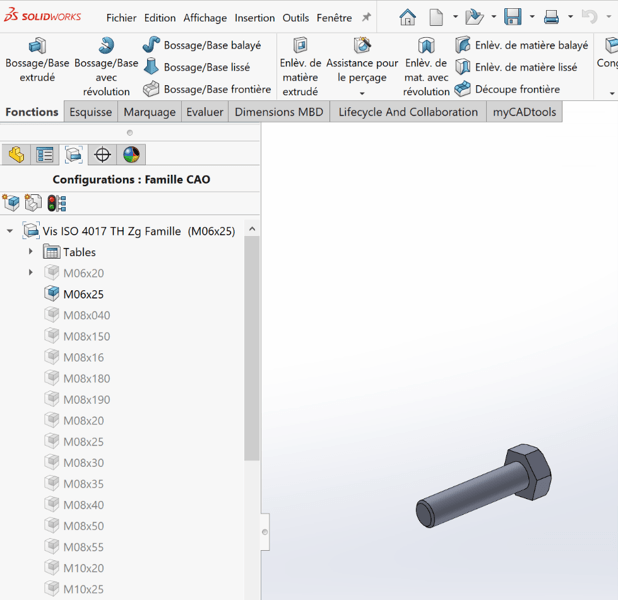Expand Assistance pour le perçage dropdown

[x=362, y=93]
